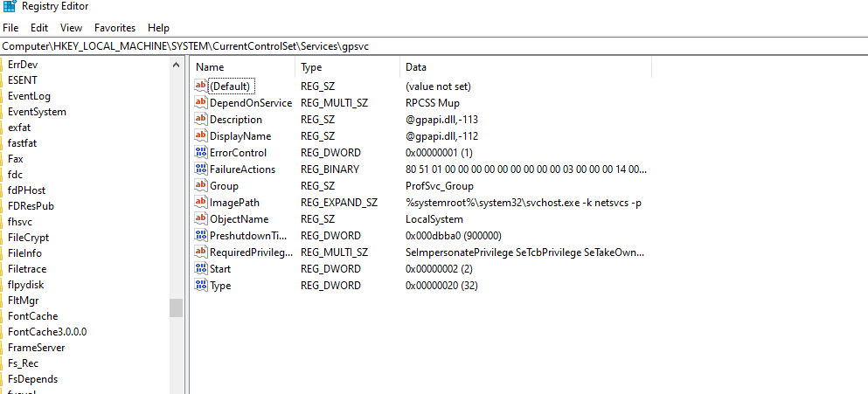Image resolution: width=868 pixels, height=394 pixels.
Task: Select the fhsvc key in the tree
Action: pos(20,222)
